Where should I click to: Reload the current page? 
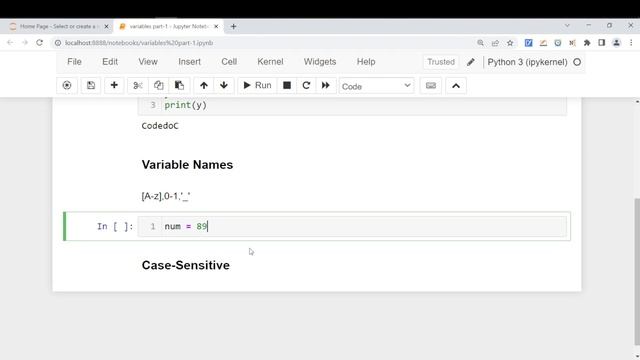tap(40, 42)
